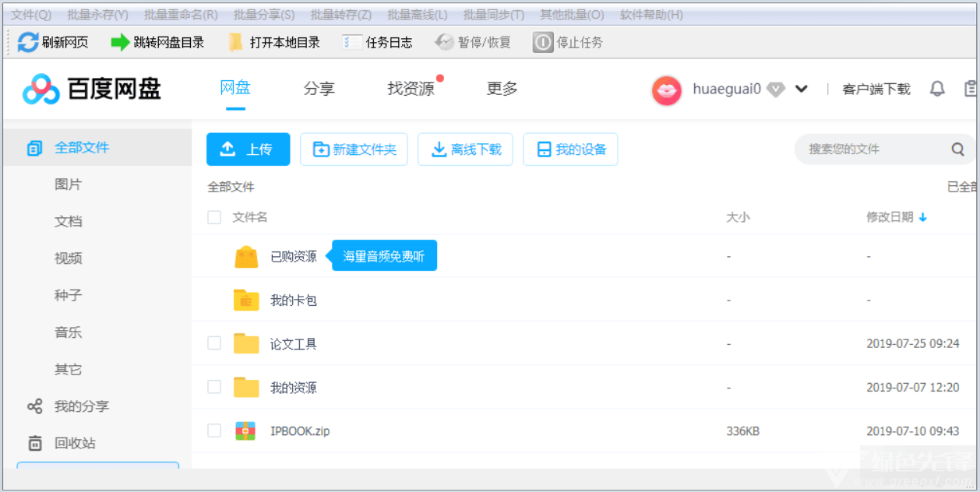
Task: Switch to the 找资源 tab
Action: (x=411, y=89)
